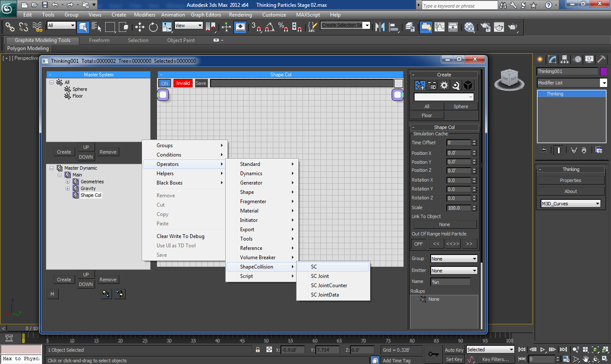
Task: Click the Conditions OK icon in Create panel
Action: [x=432, y=85]
